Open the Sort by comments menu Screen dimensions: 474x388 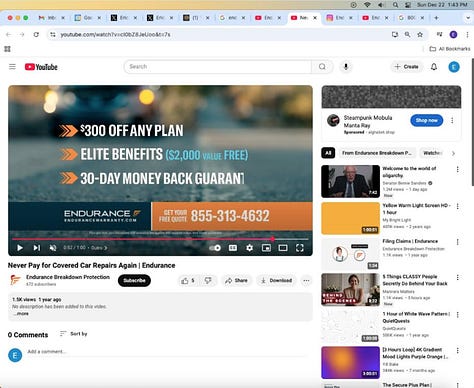74,334
